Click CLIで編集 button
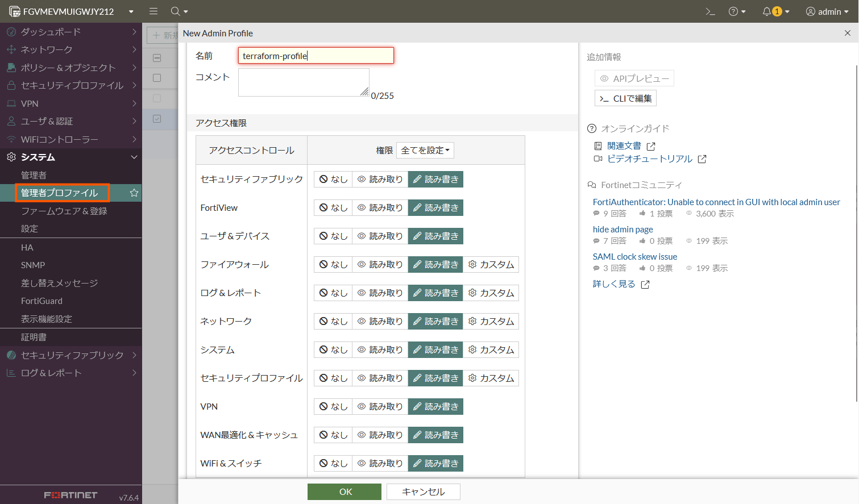Viewport: 859px width, 504px height. (625, 98)
